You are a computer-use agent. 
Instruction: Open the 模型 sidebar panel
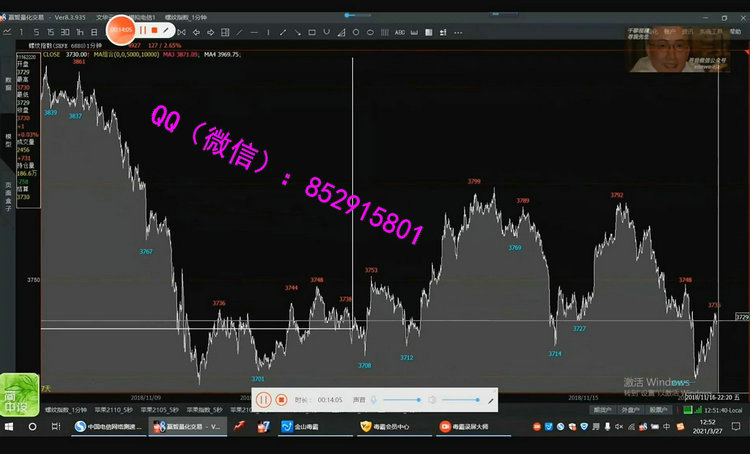coord(8,139)
